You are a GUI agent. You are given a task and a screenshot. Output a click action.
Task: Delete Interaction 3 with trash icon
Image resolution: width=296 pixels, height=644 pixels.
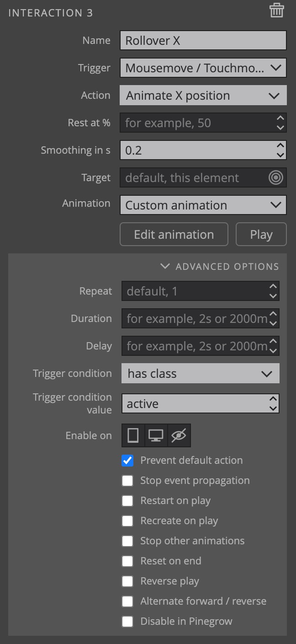point(276,10)
